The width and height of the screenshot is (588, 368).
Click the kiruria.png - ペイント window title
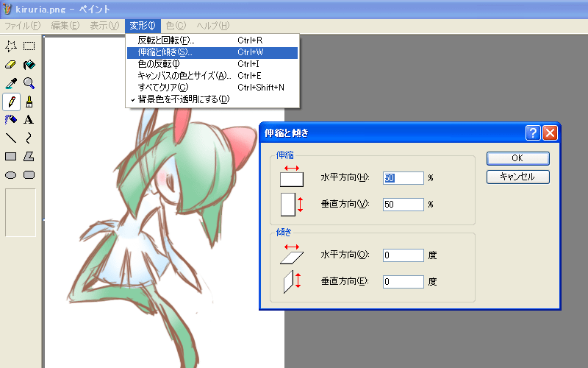point(62,9)
